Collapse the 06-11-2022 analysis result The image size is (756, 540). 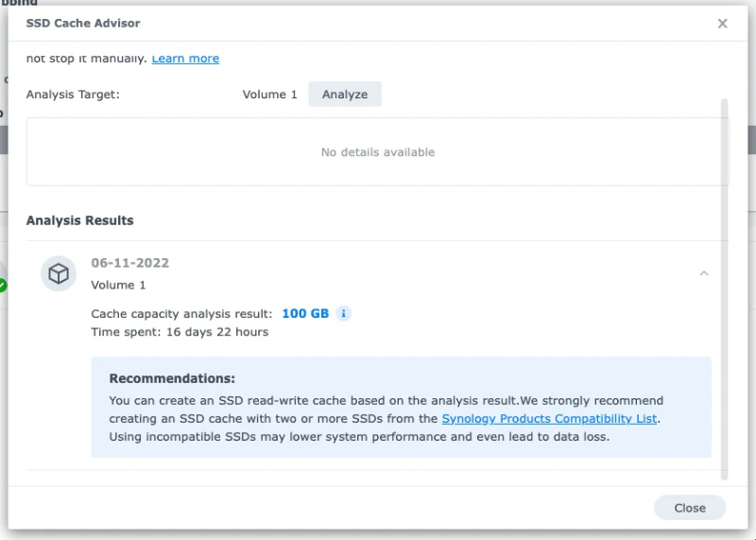(704, 273)
